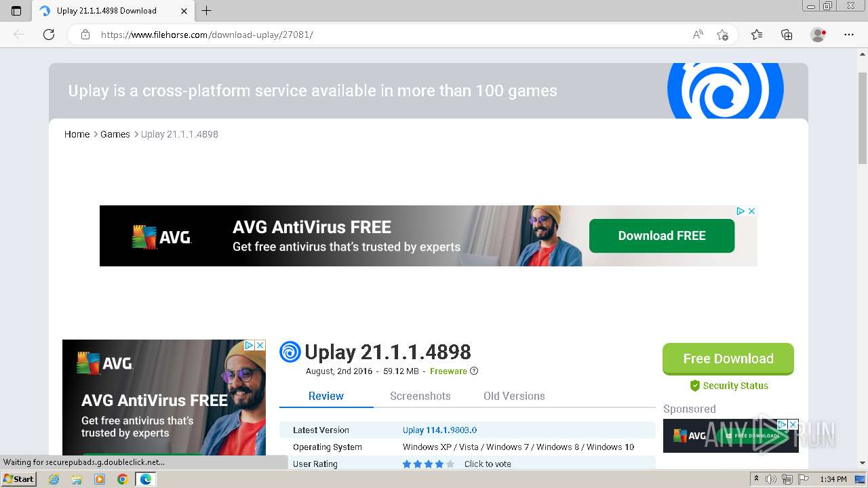This screenshot has height=488, width=868.
Task: Click the vertical scrollbar thumb
Action: (862, 118)
